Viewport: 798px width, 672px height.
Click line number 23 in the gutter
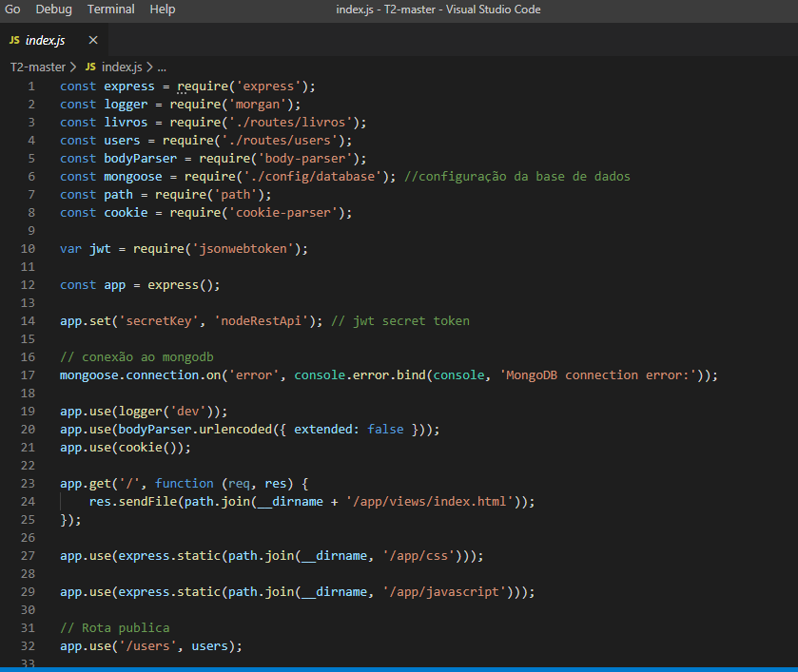[x=28, y=483]
